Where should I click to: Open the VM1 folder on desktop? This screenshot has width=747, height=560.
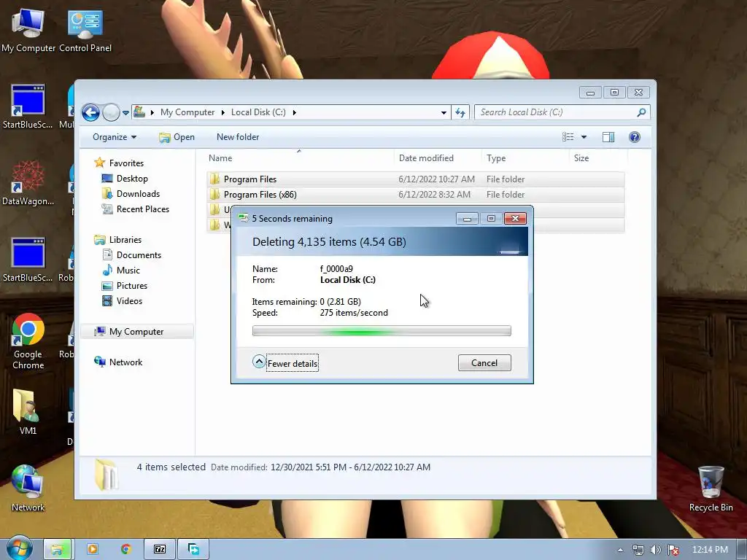pos(28,413)
